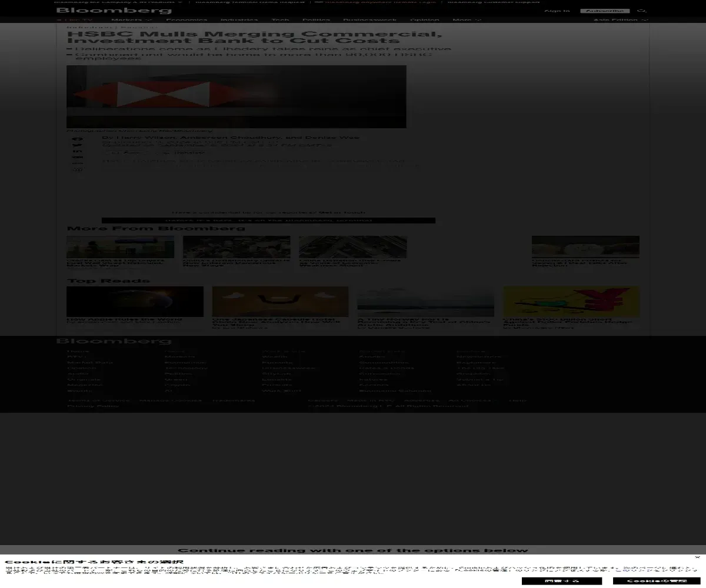Open the Live TV nav item
Viewport: 706px width, 588px height.
pos(74,20)
